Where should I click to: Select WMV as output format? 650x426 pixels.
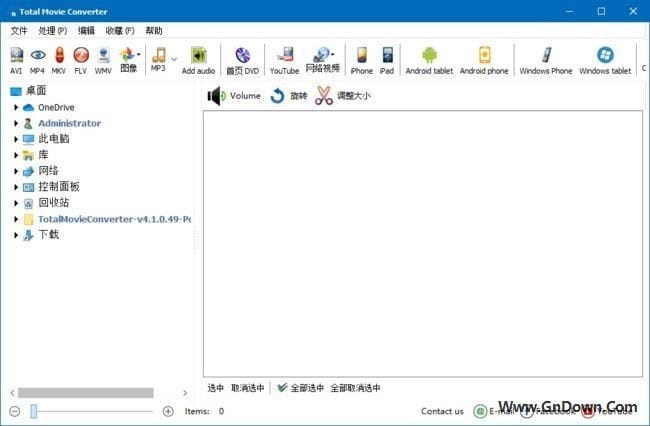click(x=103, y=61)
